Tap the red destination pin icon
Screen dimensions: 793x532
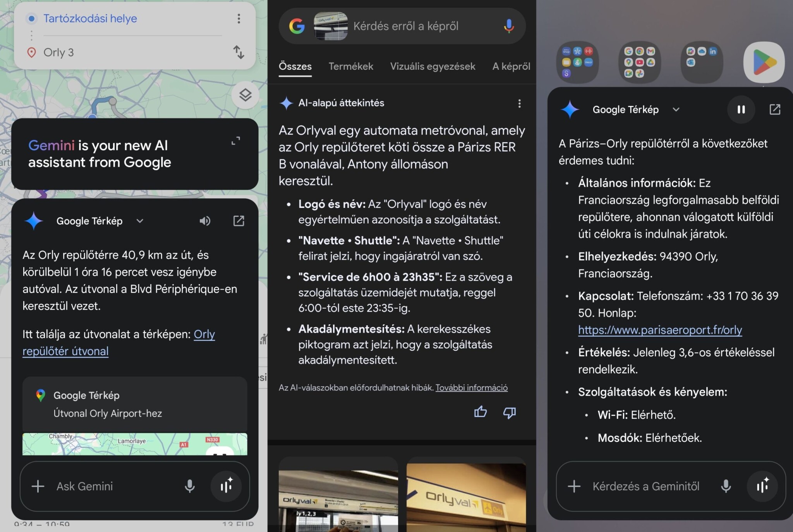coord(31,52)
